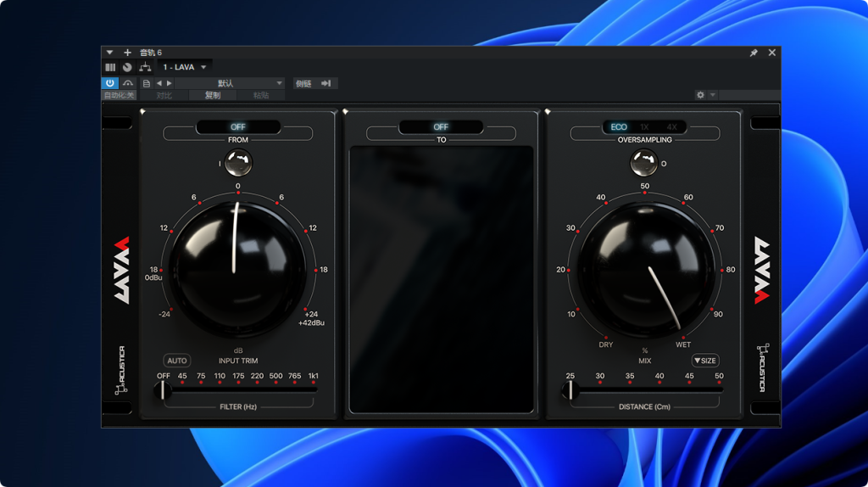Click the WET label on MIX dial
This screenshot has height=487, width=868.
(683, 344)
